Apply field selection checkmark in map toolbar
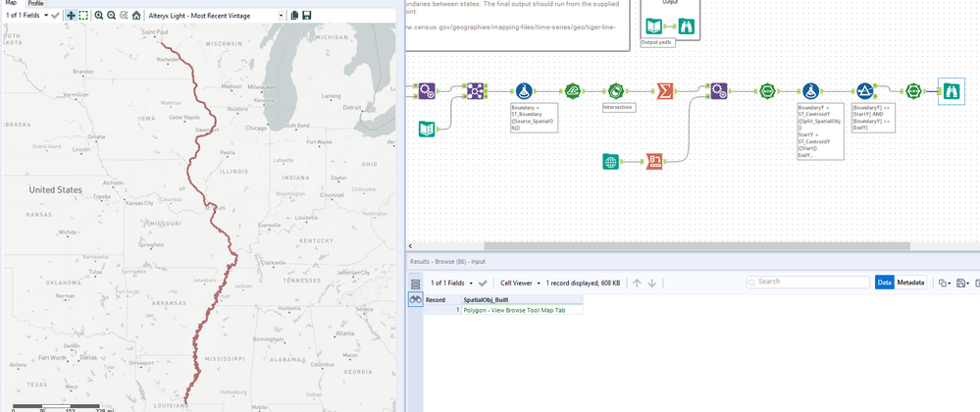Viewport: 980px width, 412px height. [x=56, y=15]
